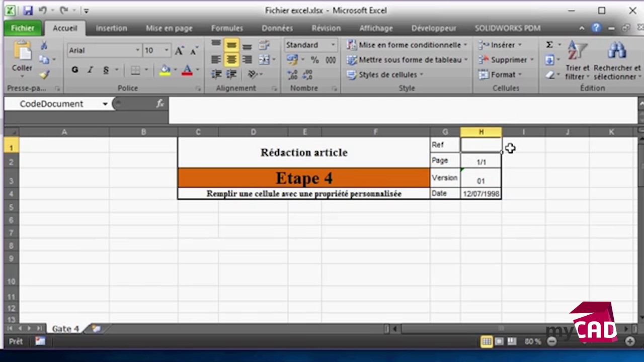Open the Arial font name dropdown
This screenshot has height=362, width=644.
(137, 50)
